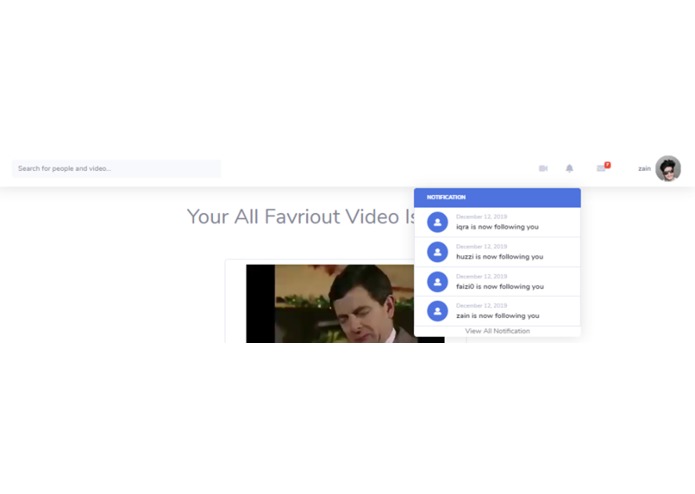Click the user icon beside faizi0 notification
The height and width of the screenshot is (494, 695).
[x=437, y=282]
